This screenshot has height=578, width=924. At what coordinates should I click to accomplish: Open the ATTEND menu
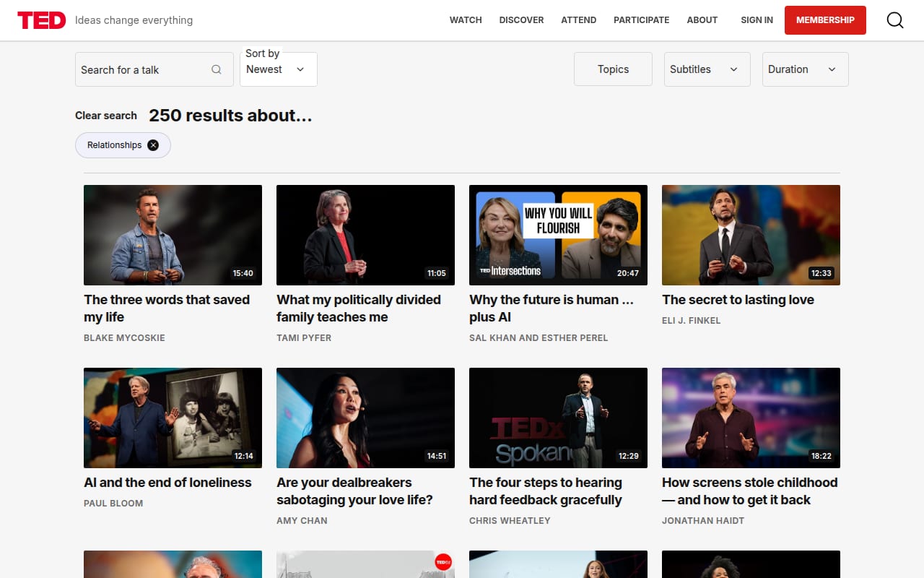[579, 20]
